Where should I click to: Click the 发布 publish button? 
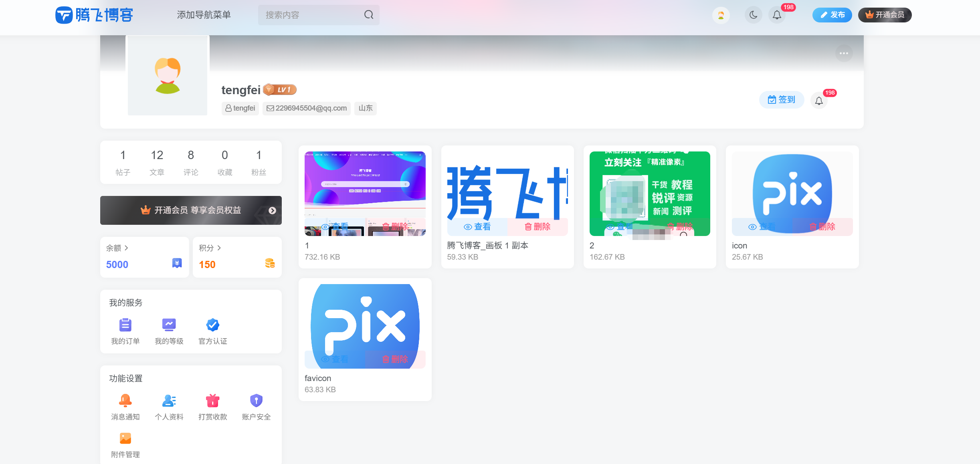pos(832,15)
